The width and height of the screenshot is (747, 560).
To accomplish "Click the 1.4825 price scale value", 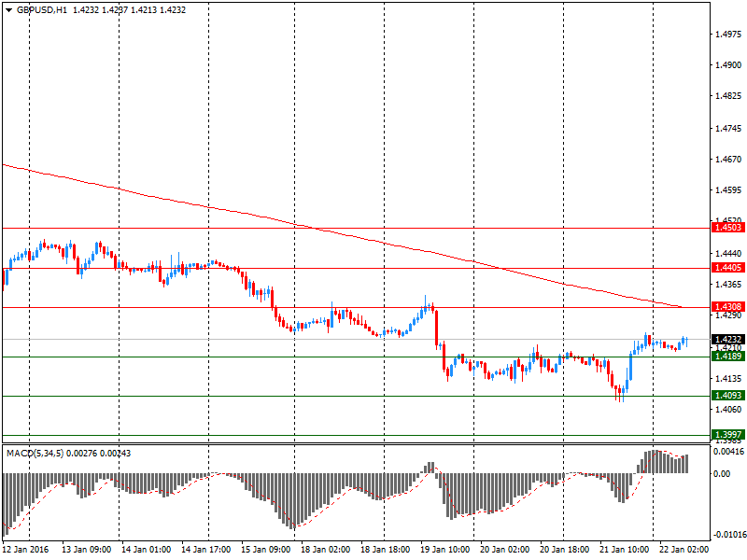I will (728, 96).
